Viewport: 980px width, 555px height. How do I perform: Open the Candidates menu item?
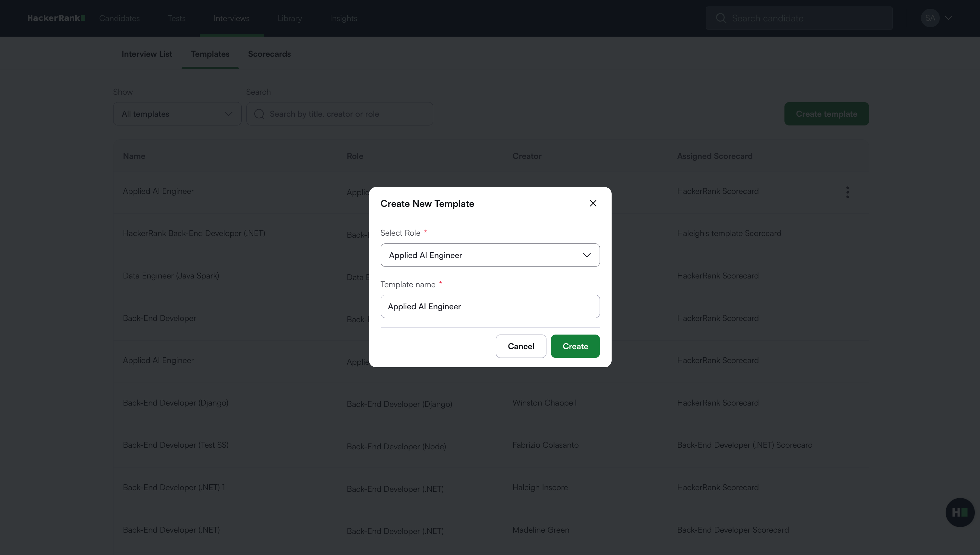[119, 18]
